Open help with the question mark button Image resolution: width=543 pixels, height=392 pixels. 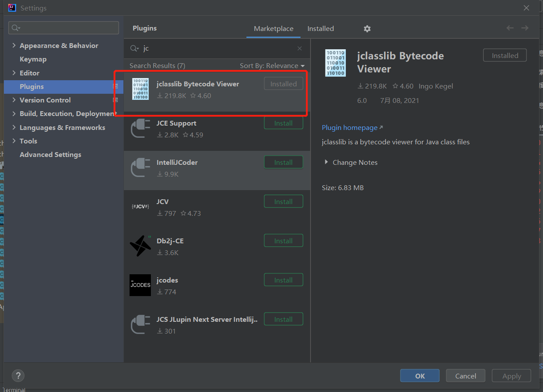(18, 375)
